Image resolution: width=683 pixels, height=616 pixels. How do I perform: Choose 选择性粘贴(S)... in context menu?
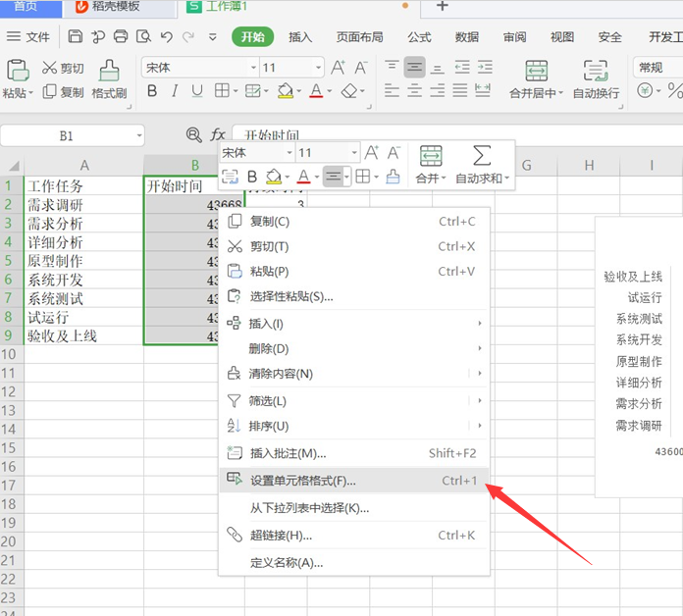[354, 296]
